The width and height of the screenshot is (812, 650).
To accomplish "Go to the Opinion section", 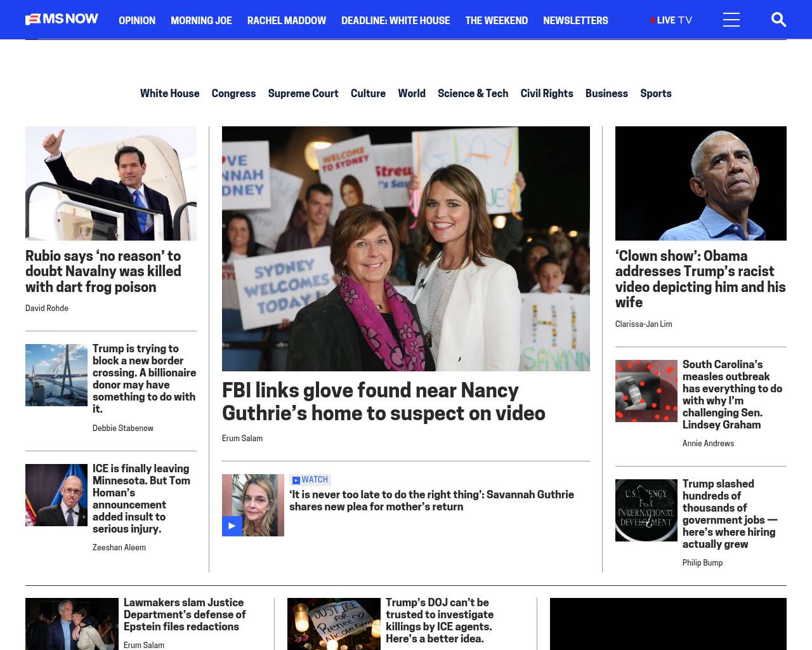I will (x=137, y=20).
